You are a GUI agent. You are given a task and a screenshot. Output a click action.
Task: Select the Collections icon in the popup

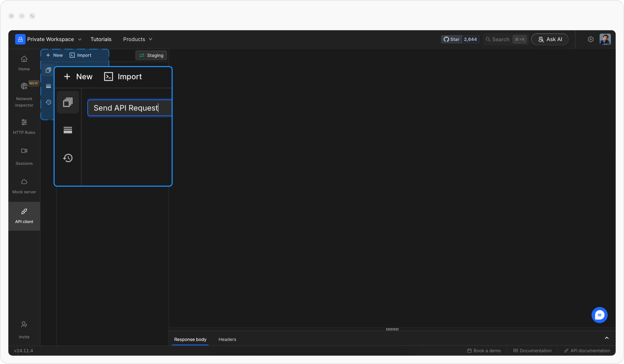pyautogui.click(x=68, y=102)
